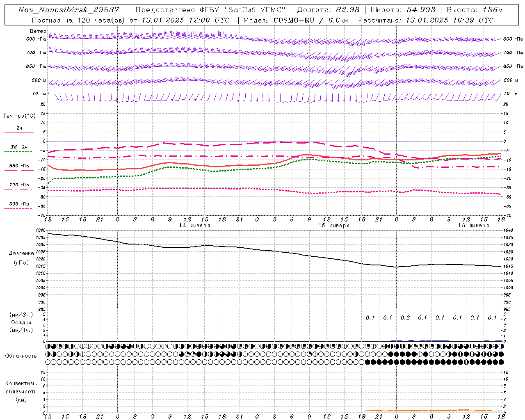Click the 'Td 2м' dew point legend label
Viewport: 525px width, 420px height.
coord(19,147)
